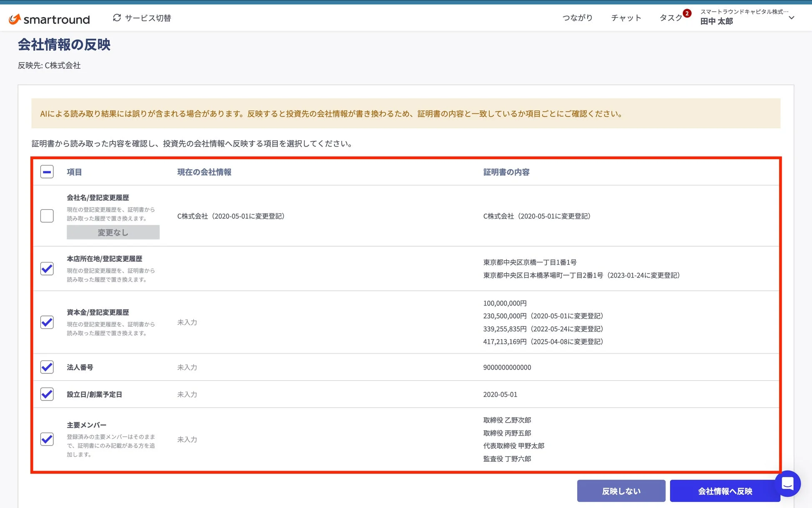812x508 pixels.
Task: Click the 東京都中央区京橋一丁目1番1号 address
Action: 530,263
